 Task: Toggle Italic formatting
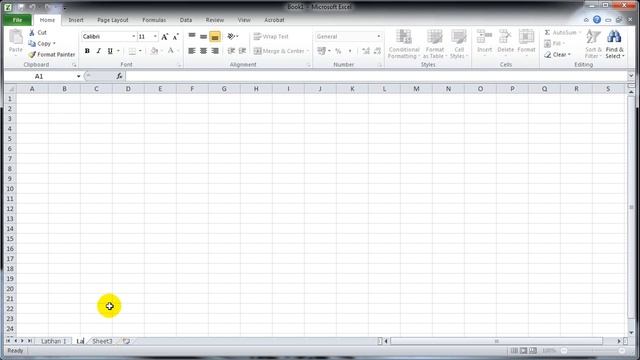[98, 51]
